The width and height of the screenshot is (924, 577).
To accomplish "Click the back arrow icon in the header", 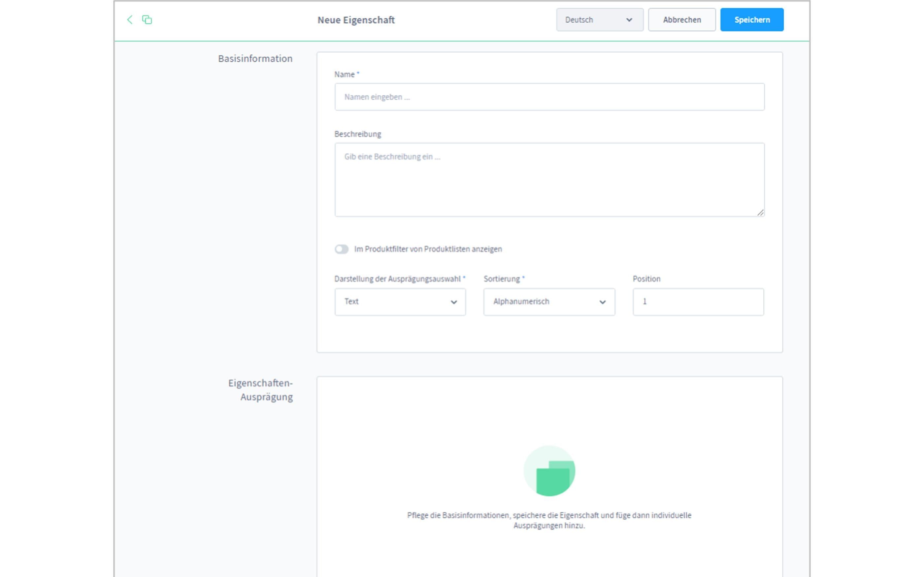I will tap(130, 20).
